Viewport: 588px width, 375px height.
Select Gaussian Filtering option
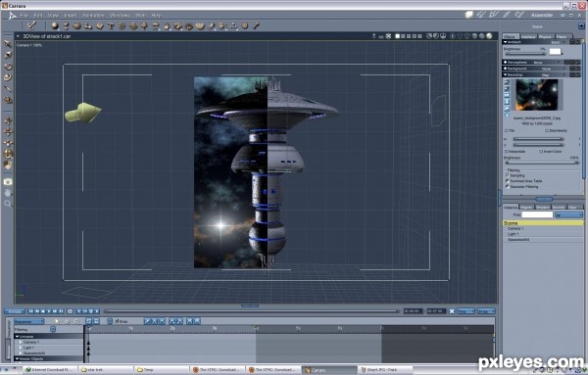pyautogui.click(x=508, y=187)
